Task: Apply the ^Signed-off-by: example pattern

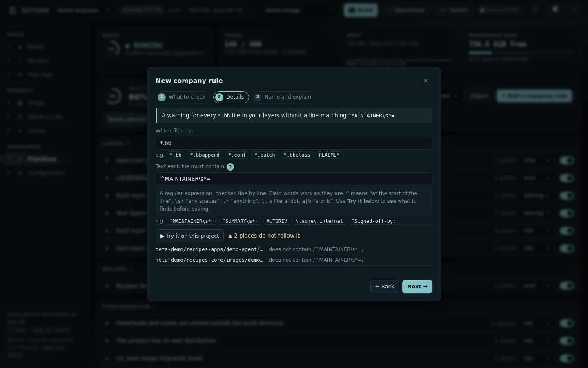Action: (374, 221)
